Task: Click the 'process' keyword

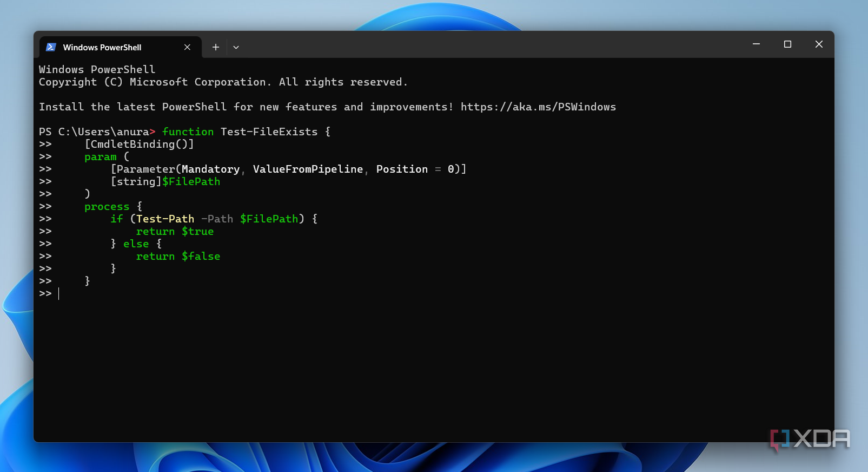Action: coord(107,206)
